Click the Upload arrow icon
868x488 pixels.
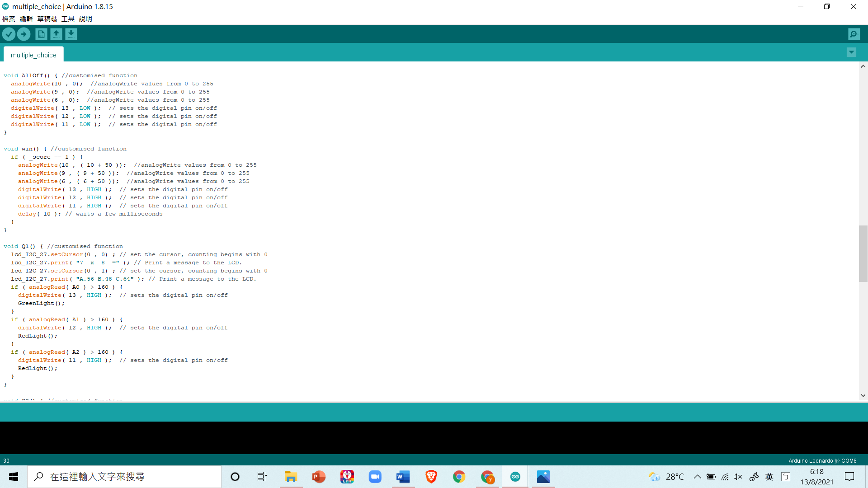24,34
